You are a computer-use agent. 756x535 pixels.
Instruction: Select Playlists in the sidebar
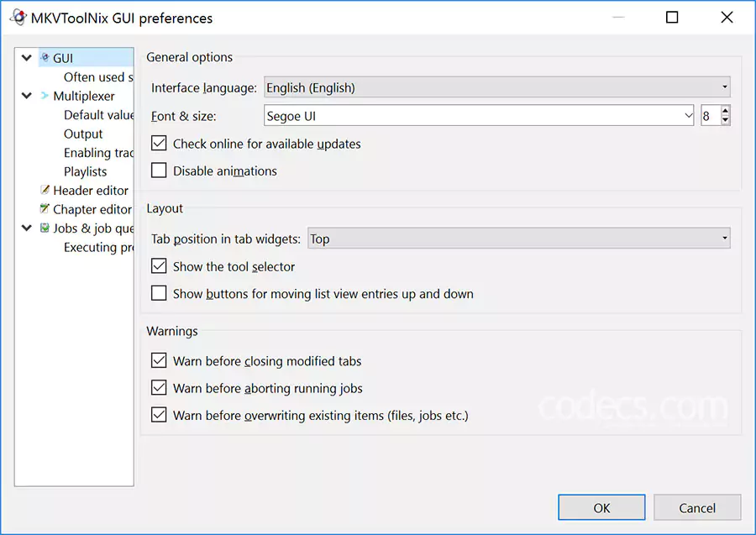click(87, 171)
